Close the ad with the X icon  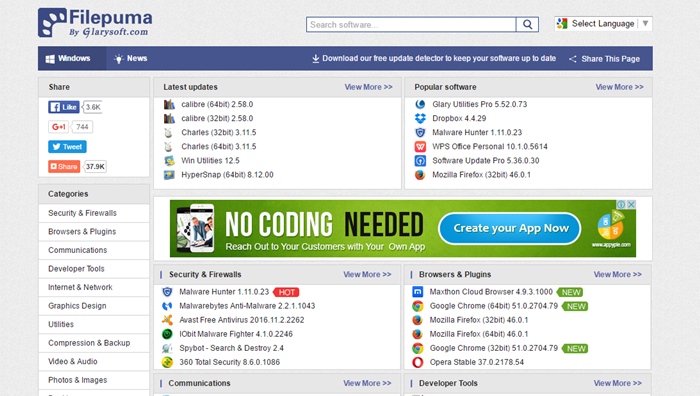pyautogui.click(x=631, y=204)
